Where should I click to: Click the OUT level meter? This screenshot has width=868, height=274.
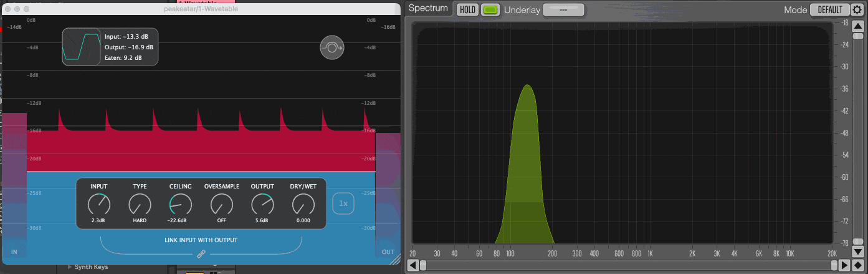[x=388, y=195]
